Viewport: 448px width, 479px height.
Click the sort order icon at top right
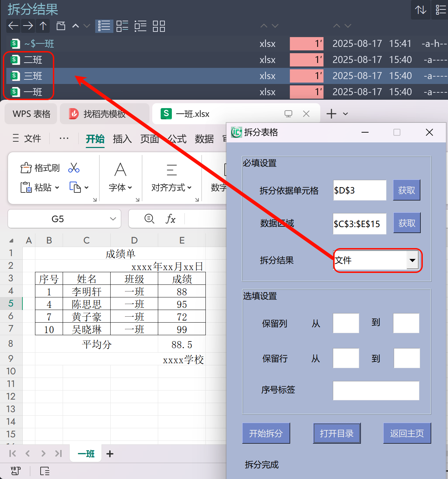point(420,10)
